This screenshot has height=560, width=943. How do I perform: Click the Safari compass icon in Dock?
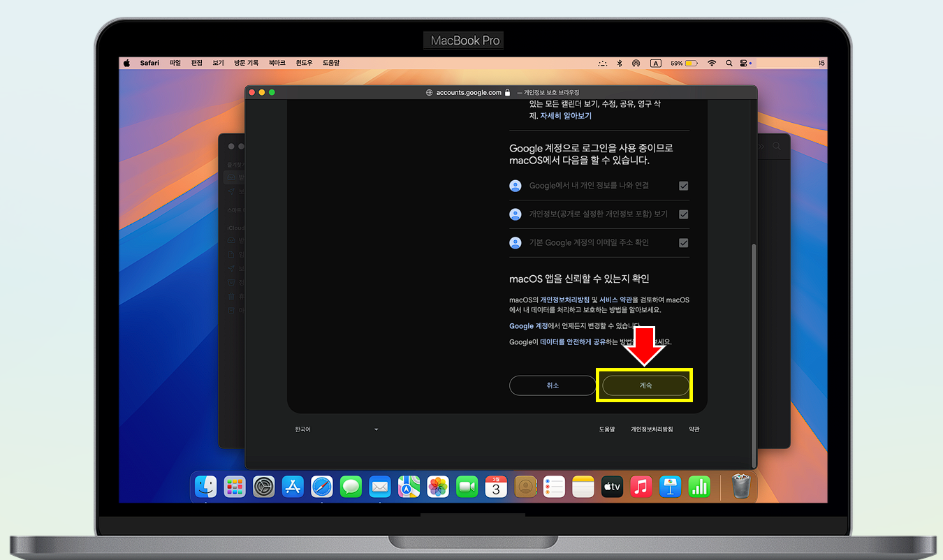tap(322, 486)
